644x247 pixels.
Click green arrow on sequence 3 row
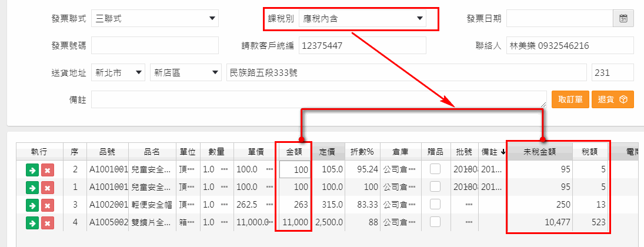[x=32, y=205]
